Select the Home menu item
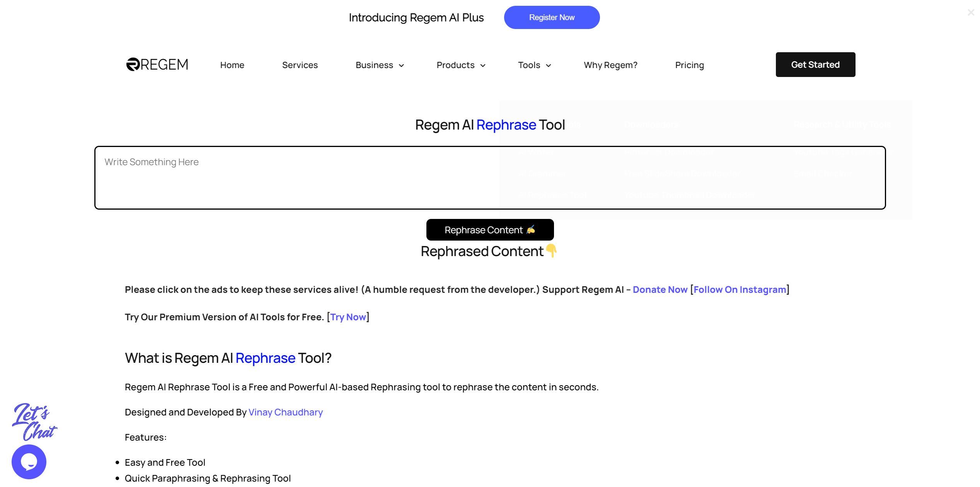The width and height of the screenshot is (980, 487). coord(232,64)
